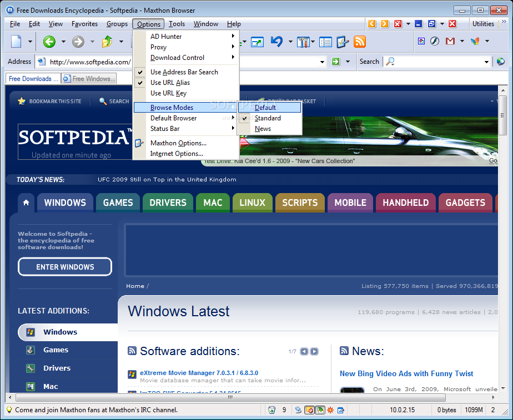Click the MSN butterfly icon

pyautogui.click(x=475, y=41)
